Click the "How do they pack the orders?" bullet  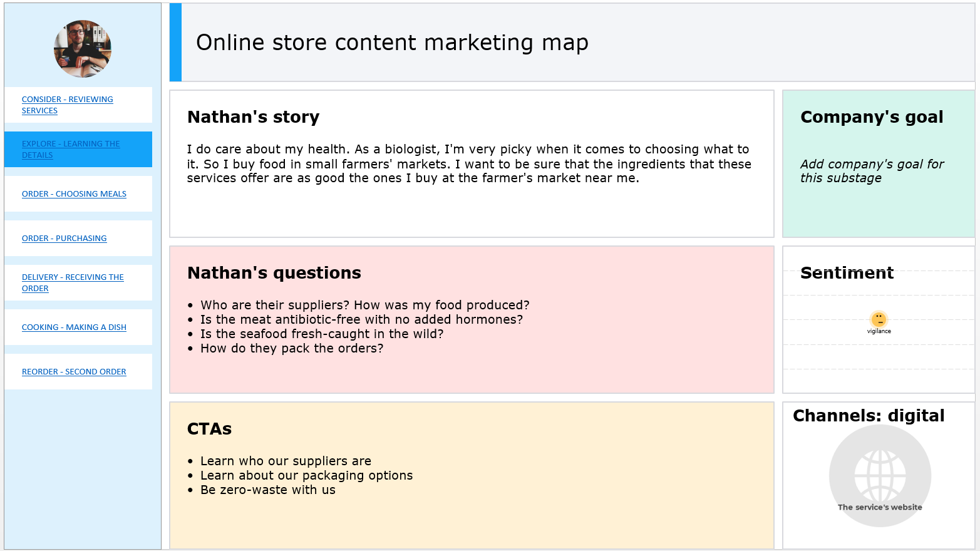click(x=291, y=349)
